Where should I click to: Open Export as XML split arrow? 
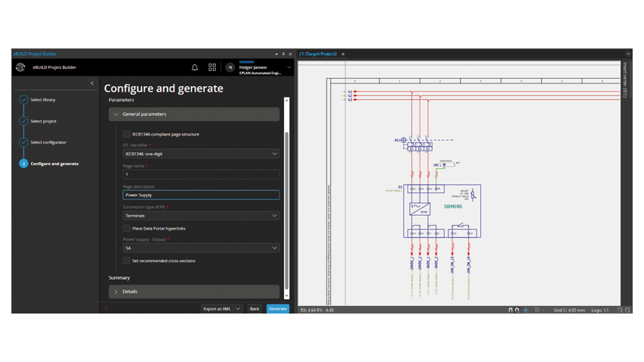tap(238, 309)
